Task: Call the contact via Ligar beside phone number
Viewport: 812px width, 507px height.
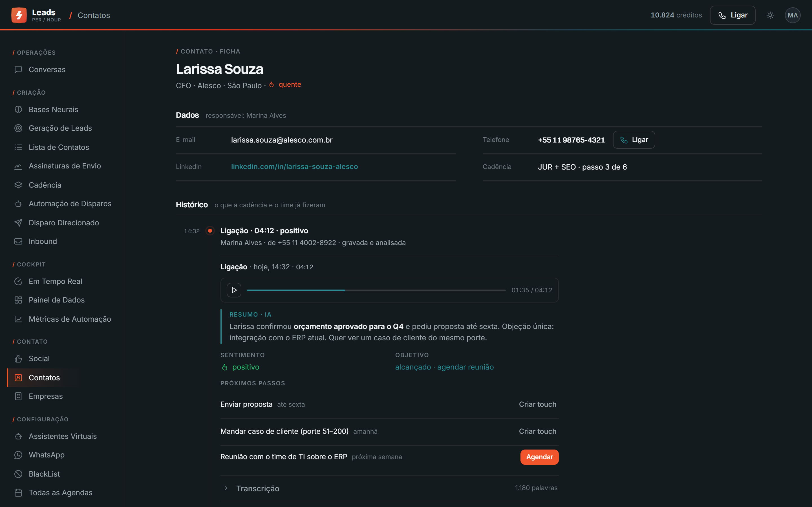Action: coord(634,140)
